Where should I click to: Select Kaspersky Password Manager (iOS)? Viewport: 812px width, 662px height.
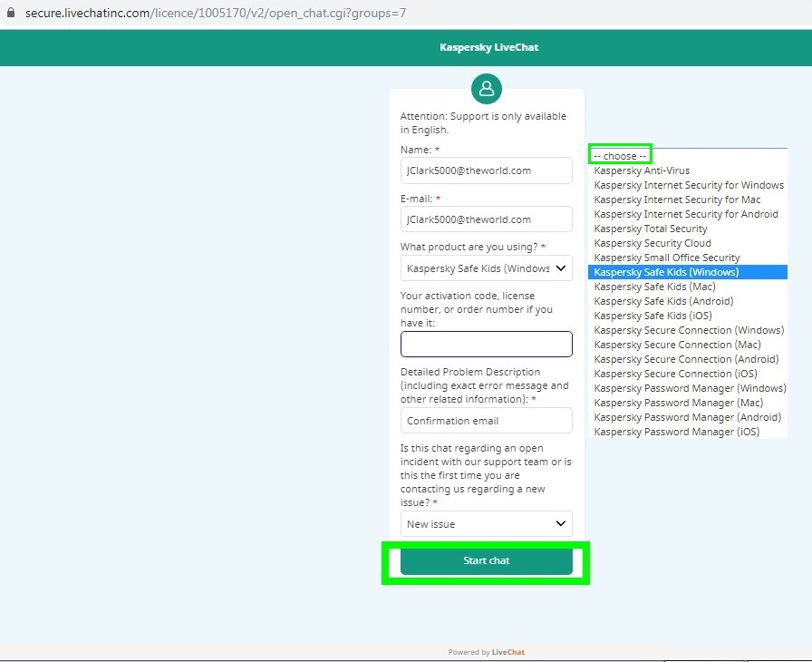coord(688,432)
